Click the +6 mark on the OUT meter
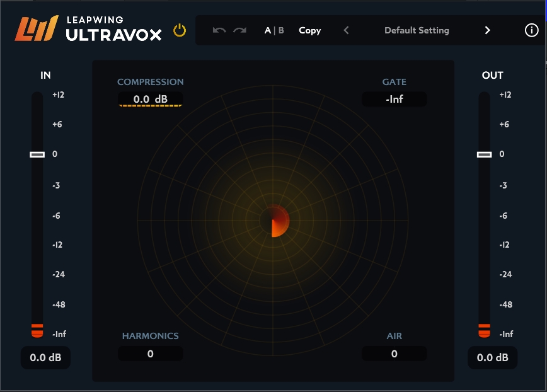This screenshot has width=547, height=392. click(x=504, y=125)
